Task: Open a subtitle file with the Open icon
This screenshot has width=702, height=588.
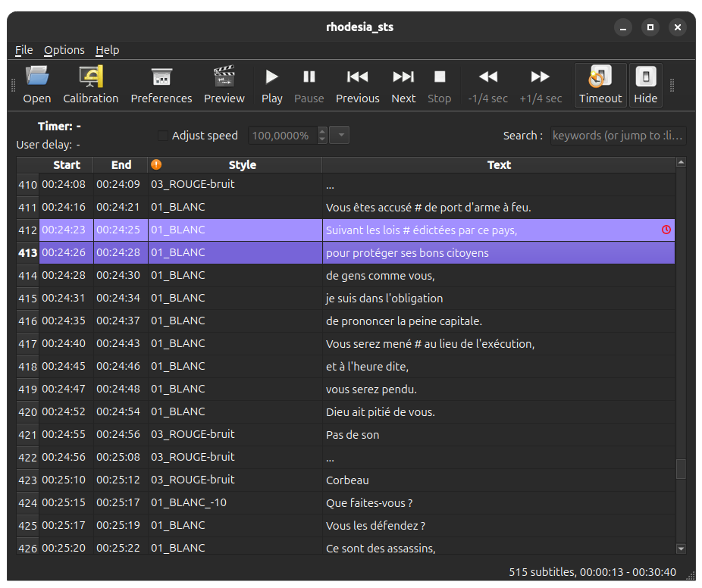Action: (36, 85)
